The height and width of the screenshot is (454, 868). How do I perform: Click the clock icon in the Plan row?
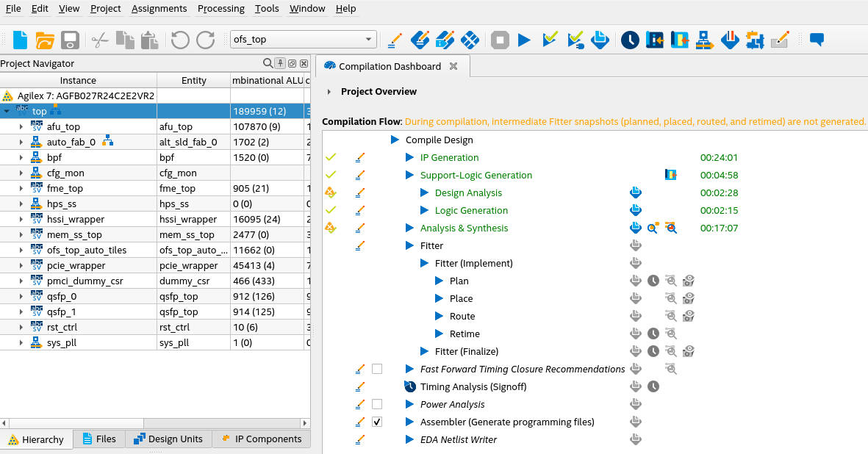[x=653, y=281]
